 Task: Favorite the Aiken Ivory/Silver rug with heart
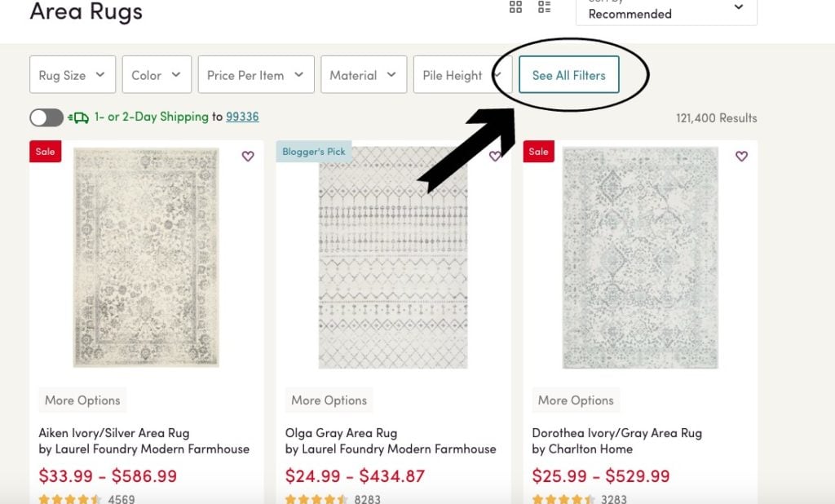(x=248, y=157)
